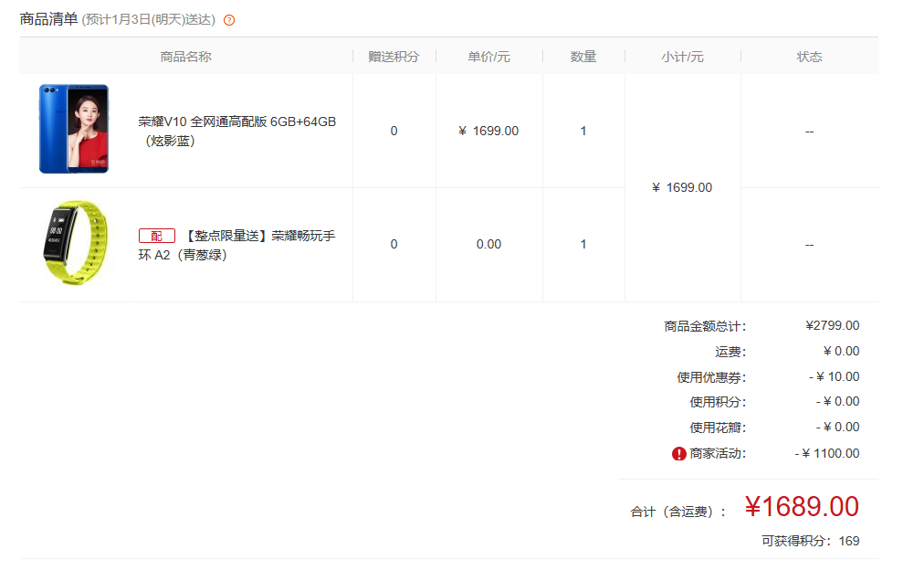Click the 0.00 unit price of the band
This screenshot has width=924, height=581.
pos(488,244)
